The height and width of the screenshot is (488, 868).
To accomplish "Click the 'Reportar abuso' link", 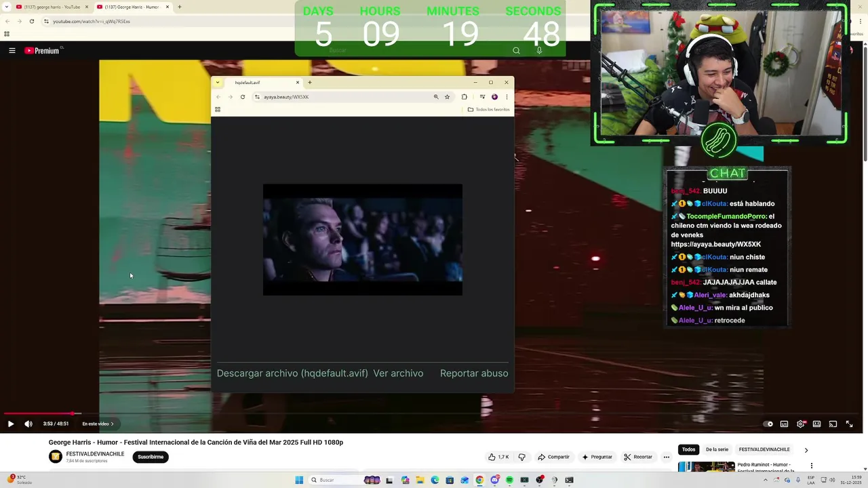I will pyautogui.click(x=474, y=373).
